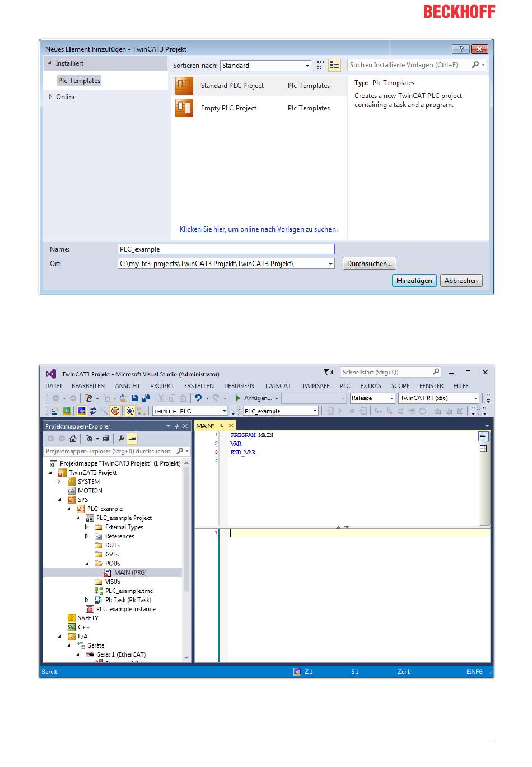This screenshot has height=767, width=532.
Task: Click the green Anfügen start arrow
Action: pos(238,398)
